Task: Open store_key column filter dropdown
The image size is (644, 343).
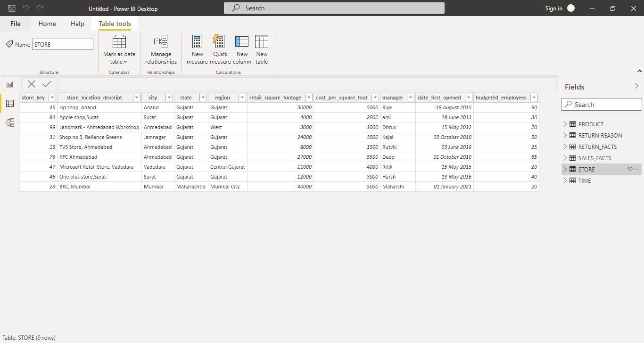Action: point(52,98)
